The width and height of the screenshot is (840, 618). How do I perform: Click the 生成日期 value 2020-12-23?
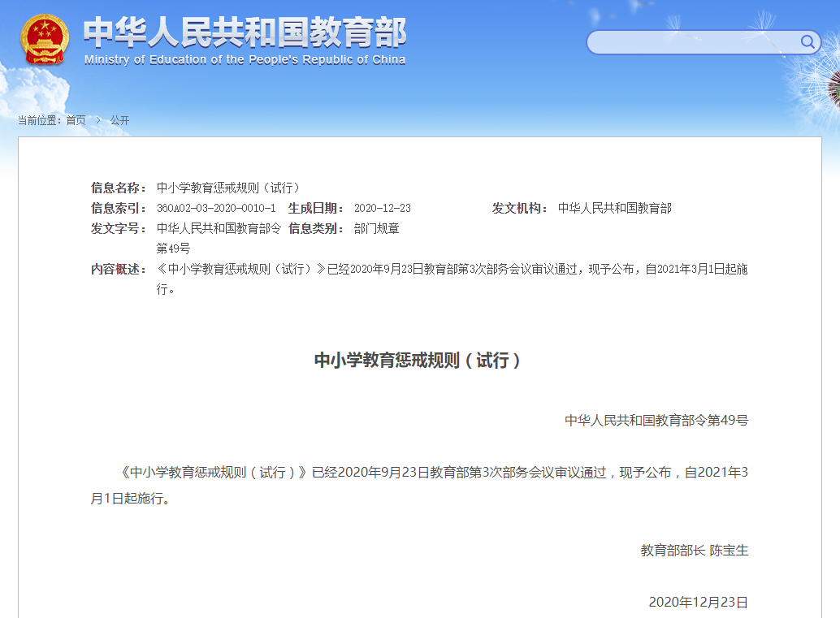(x=383, y=209)
